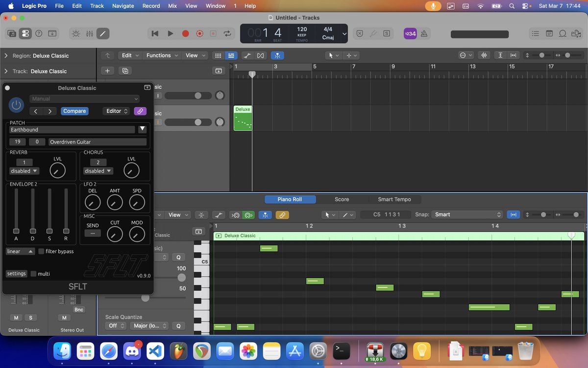Viewport: 588px width, 368px height.
Task: Start playback with Play button
Action: click(x=171, y=34)
